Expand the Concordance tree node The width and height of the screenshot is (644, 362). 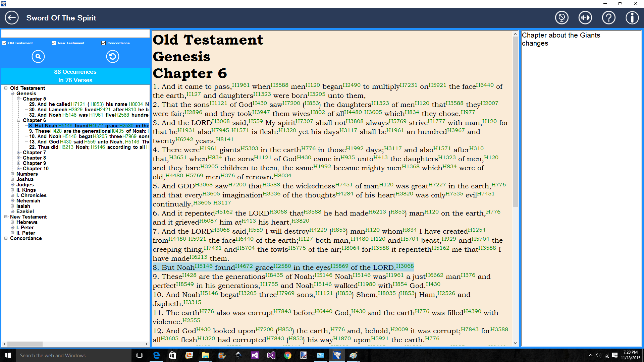6,238
